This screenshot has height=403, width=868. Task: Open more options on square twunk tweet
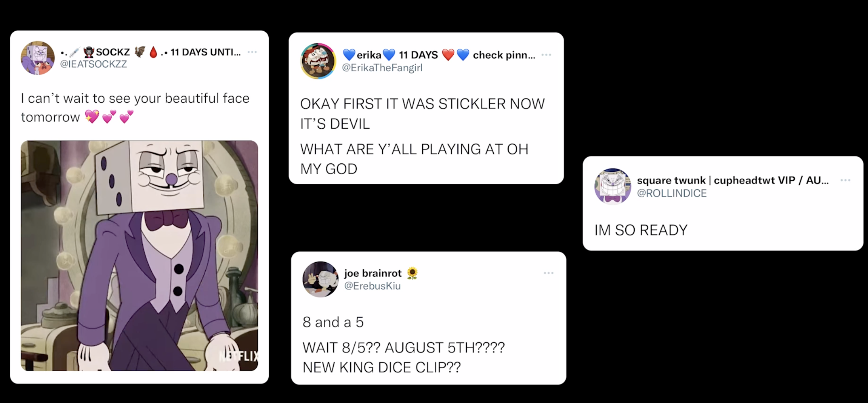pos(845,180)
